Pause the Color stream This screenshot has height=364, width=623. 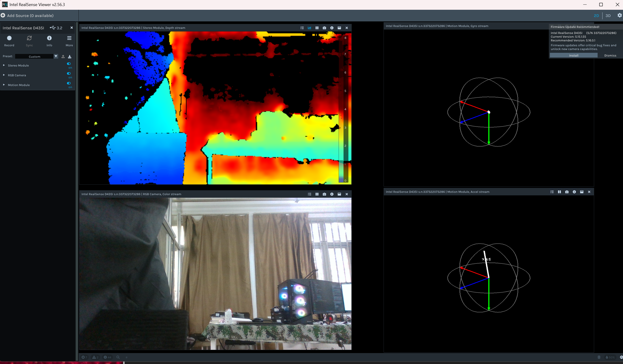coord(317,194)
